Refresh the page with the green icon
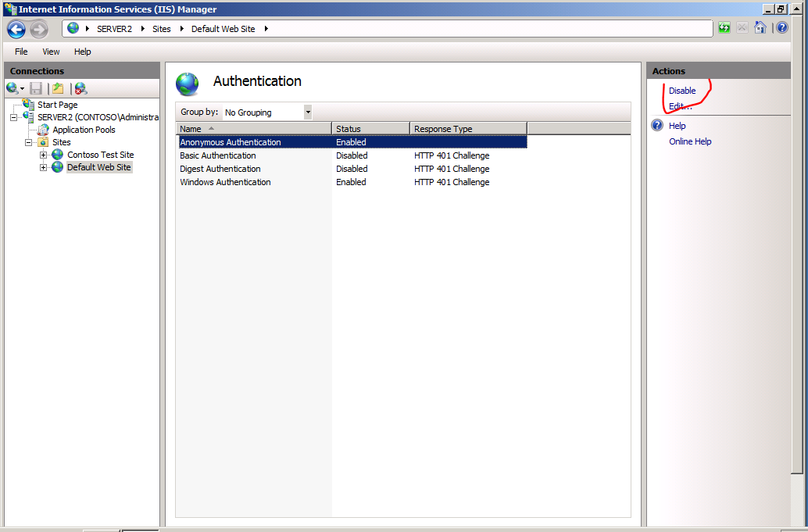 click(724, 28)
